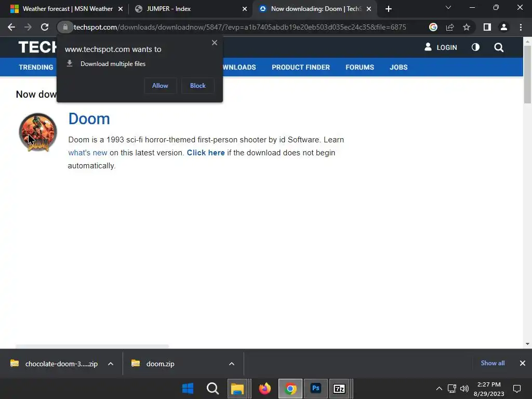The height and width of the screenshot is (399, 532).
Task: Click the address bar URL field
Action: point(240,27)
